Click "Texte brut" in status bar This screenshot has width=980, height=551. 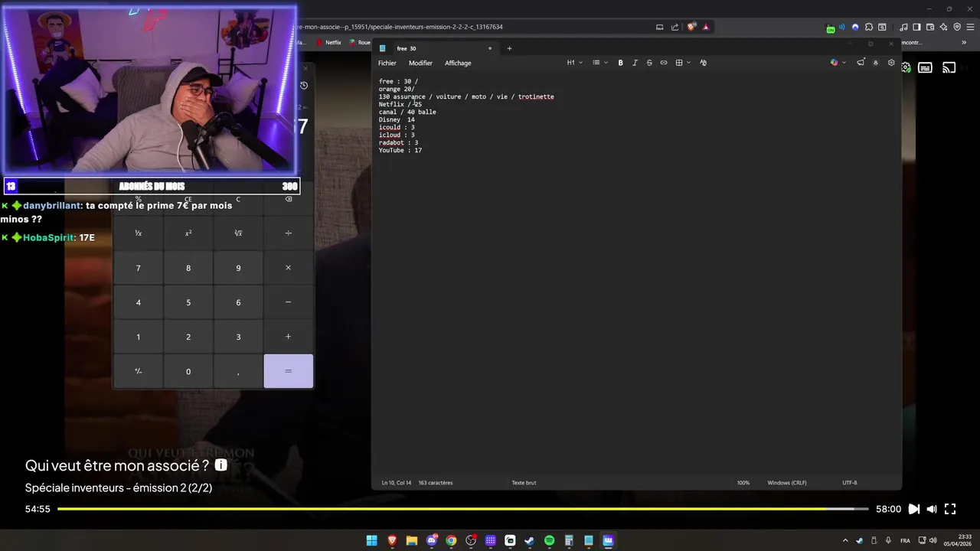coord(524,483)
